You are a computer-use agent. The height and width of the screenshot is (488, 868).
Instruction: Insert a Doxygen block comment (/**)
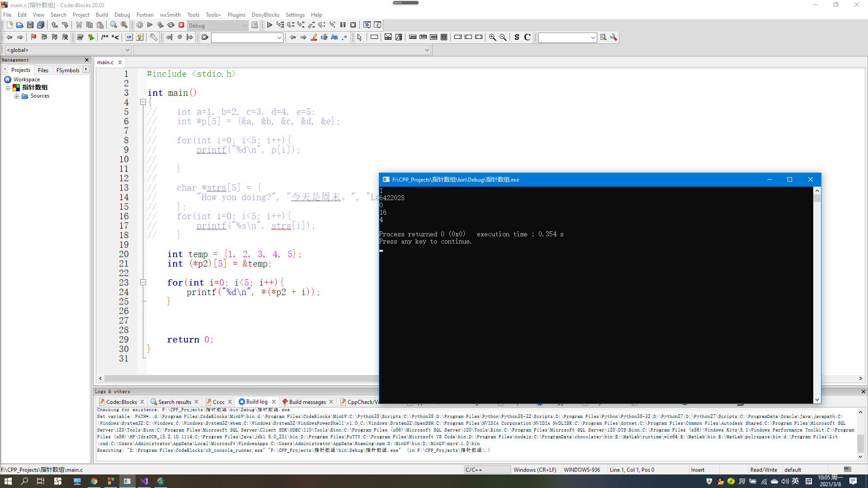coord(105,38)
